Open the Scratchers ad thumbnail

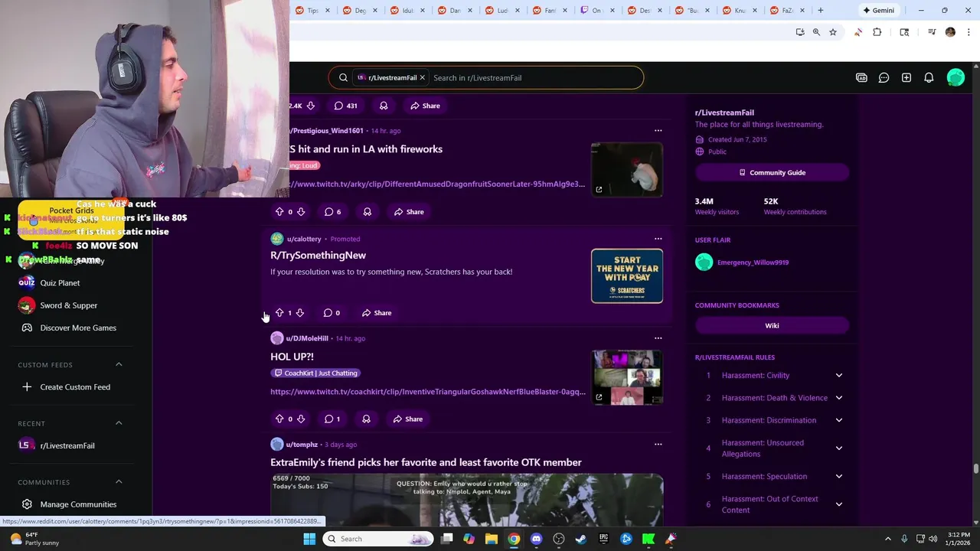627,275
